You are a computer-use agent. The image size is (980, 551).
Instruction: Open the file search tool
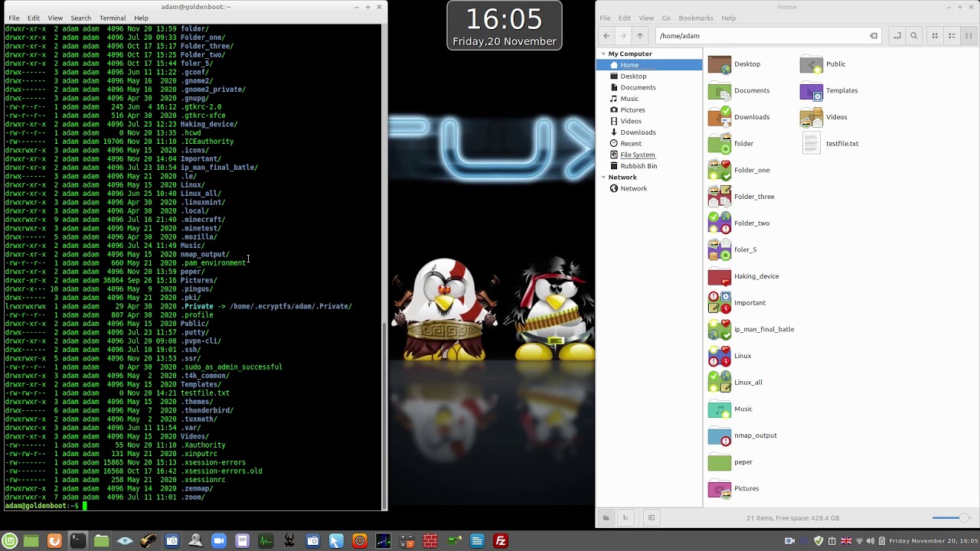[x=913, y=35]
